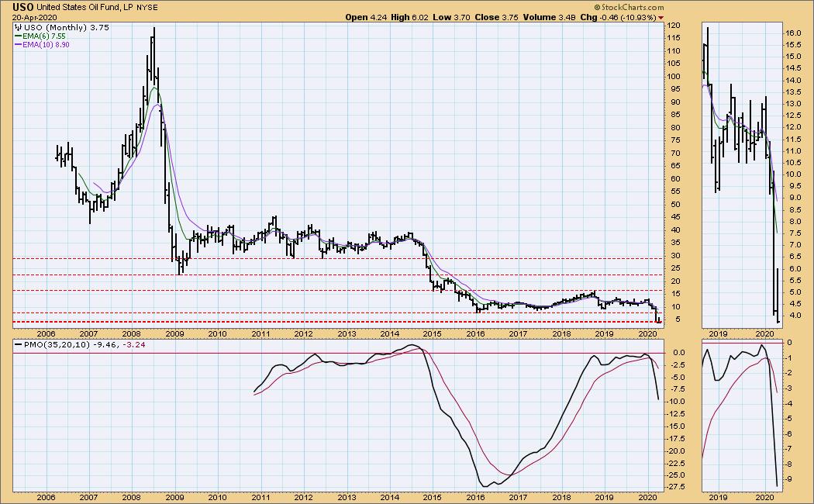
Task: Click the black line marker before PMO(35,20,10)
Action: (x=18, y=344)
